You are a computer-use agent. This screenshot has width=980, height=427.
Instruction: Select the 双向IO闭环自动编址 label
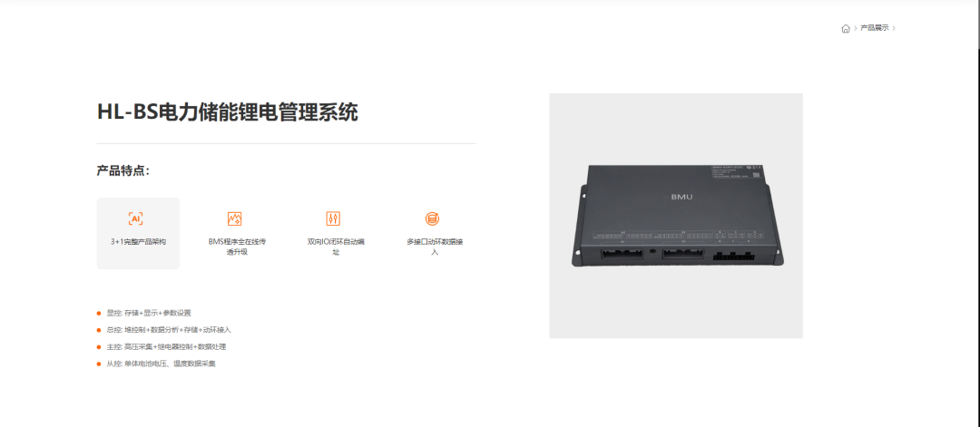336,246
